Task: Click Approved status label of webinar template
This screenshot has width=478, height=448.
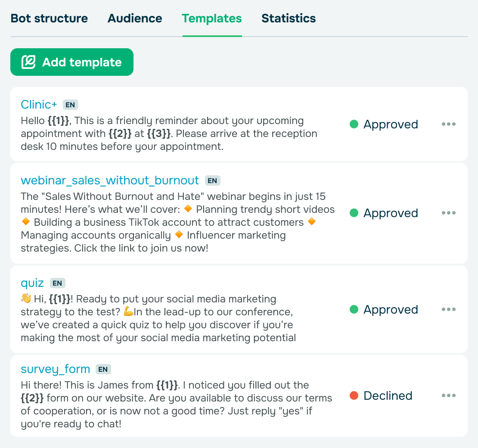Action: 391,213
